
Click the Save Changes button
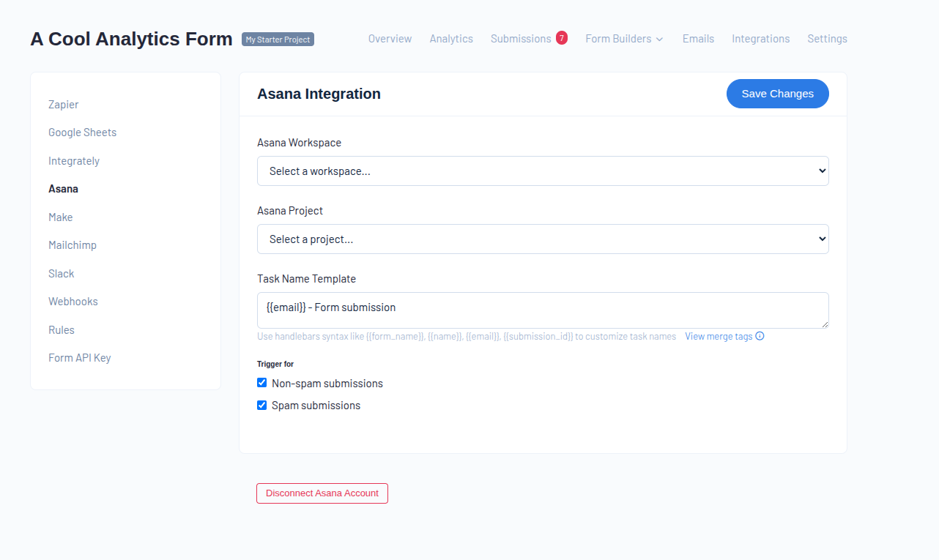click(x=777, y=94)
